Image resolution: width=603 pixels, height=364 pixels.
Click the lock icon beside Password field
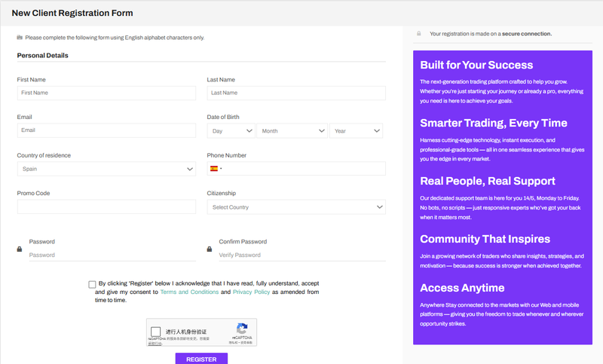pyautogui.click(x=20, y=249)
